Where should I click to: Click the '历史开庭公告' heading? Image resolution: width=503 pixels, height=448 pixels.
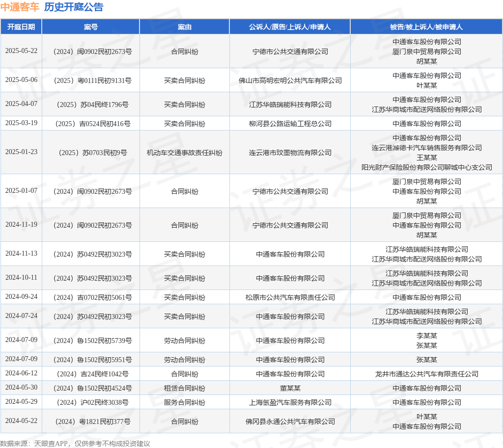click(74, 7)
